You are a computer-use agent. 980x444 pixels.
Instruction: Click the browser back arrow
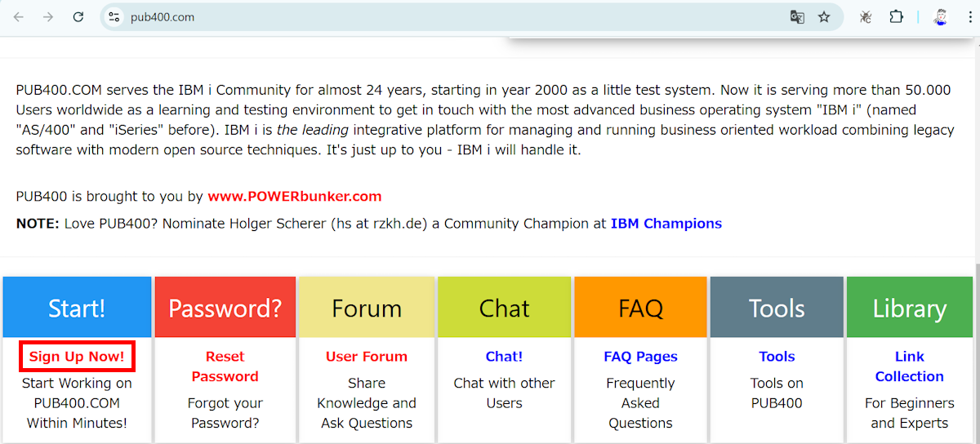[19, 16]
